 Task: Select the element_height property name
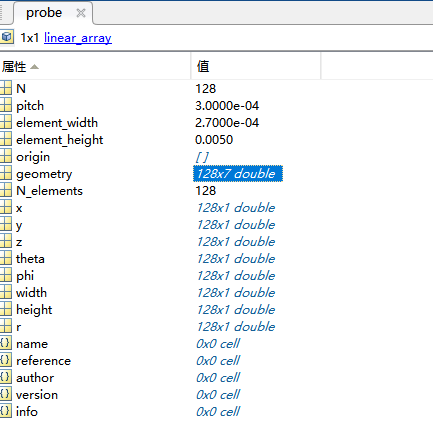(60, 140)
